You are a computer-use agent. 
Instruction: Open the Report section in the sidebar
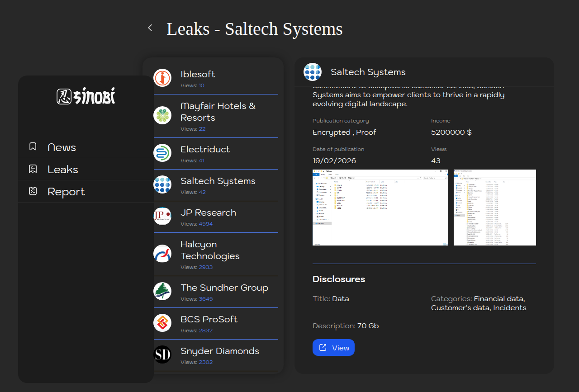(66, 192)
